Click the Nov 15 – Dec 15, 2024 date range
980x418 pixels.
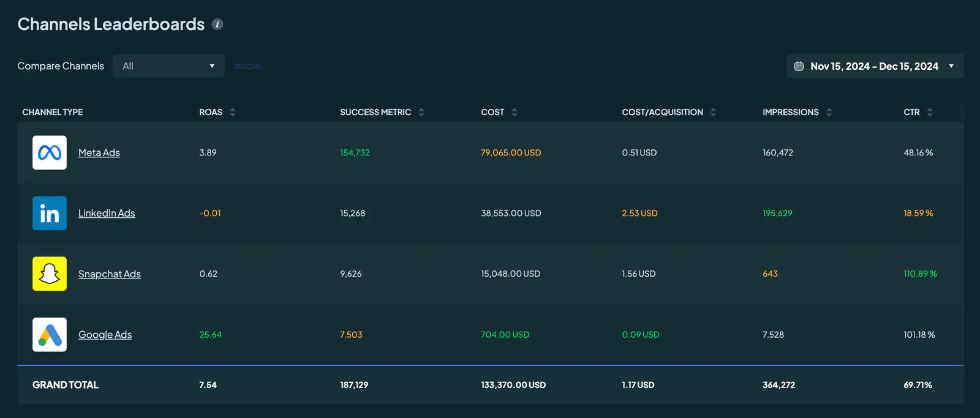point(874,66)
